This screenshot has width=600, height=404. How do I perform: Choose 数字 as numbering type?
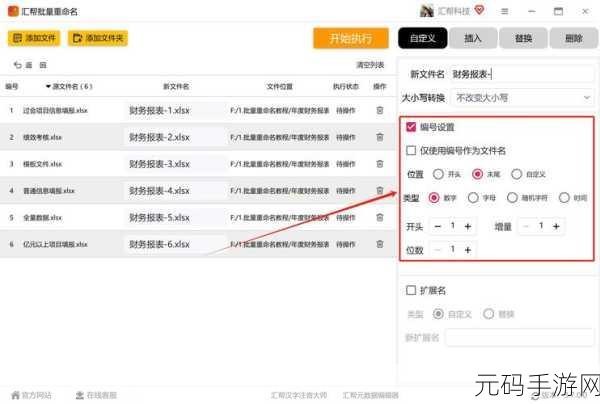pyautogui.click(x=434, y=198)
